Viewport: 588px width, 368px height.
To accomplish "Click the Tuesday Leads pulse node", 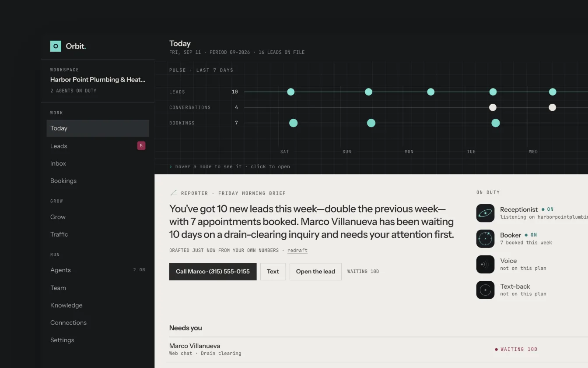I will pyautogui.click(x=493, y=92).
